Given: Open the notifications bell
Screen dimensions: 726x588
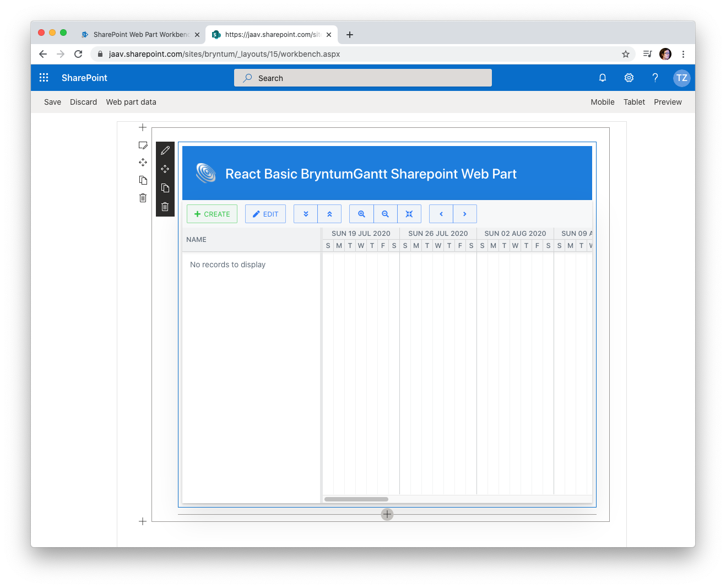Looking at the screenshot, I should coord(602,78).
